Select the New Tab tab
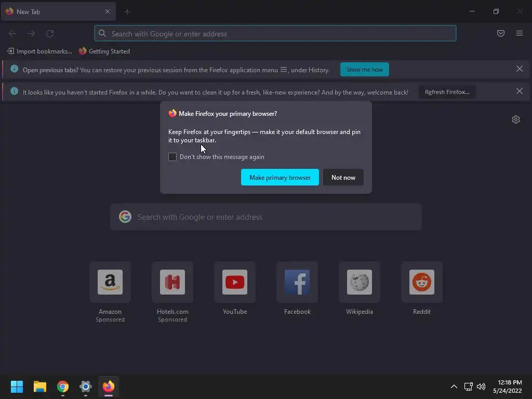 pos(58,11)
